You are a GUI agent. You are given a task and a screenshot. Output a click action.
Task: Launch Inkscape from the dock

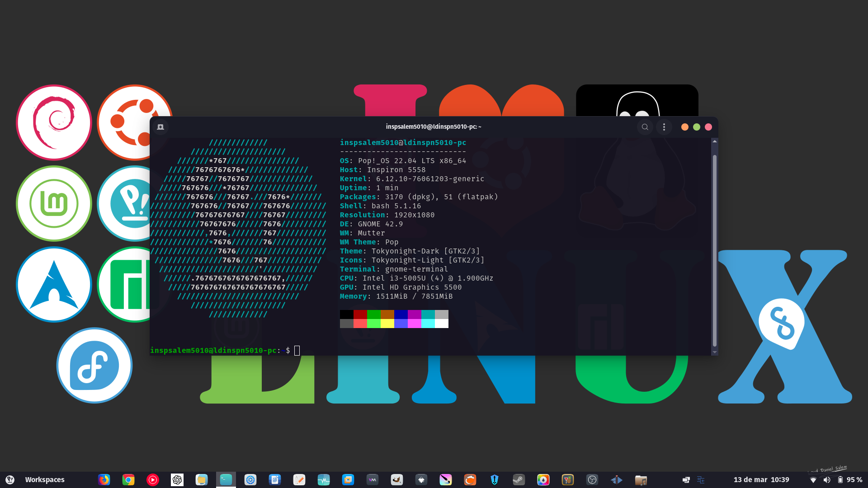(x=421, y=480)
